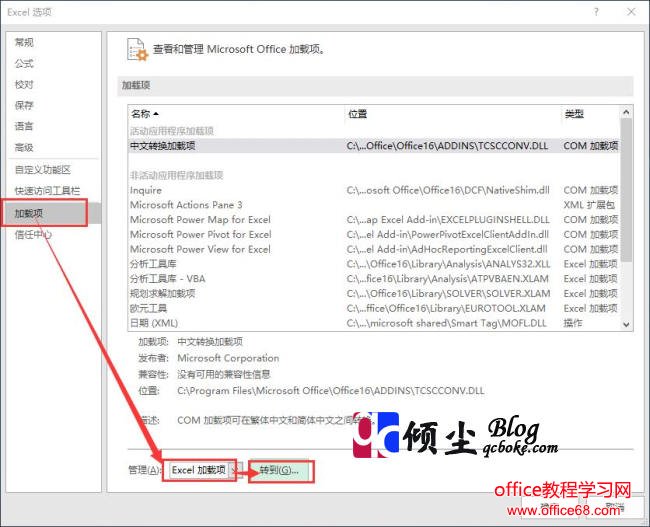Select Microsoft Power View for Excel
The width and height of the screenshot is (650, 527).
point(374,249)
